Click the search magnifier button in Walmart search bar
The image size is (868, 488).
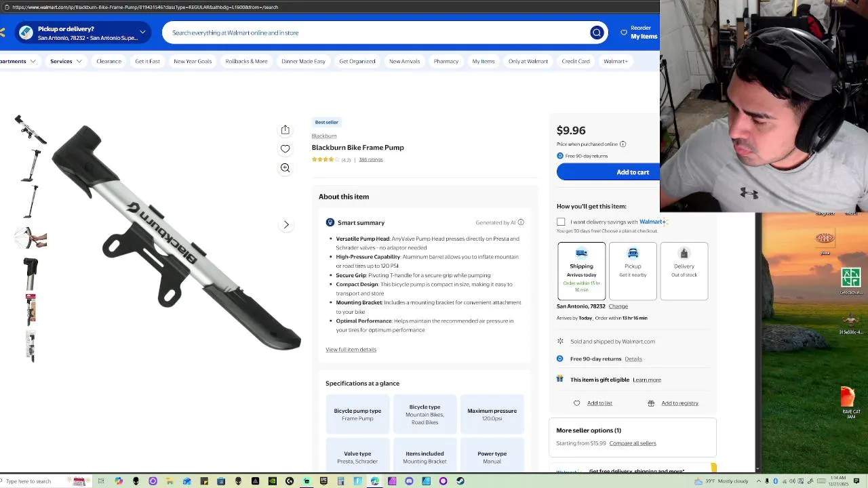597,33
